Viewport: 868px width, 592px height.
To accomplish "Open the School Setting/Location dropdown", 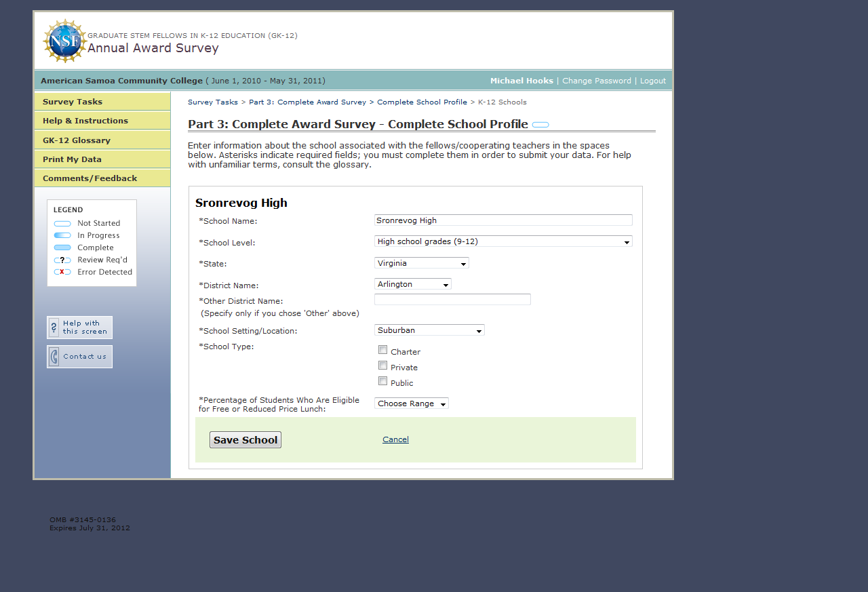I will pos(429,330).
